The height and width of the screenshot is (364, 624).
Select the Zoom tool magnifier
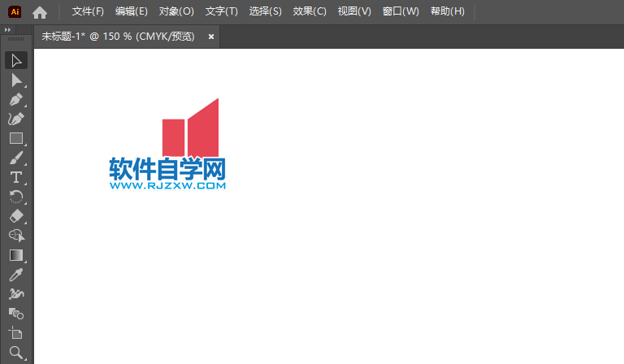[x=16, y=353]
